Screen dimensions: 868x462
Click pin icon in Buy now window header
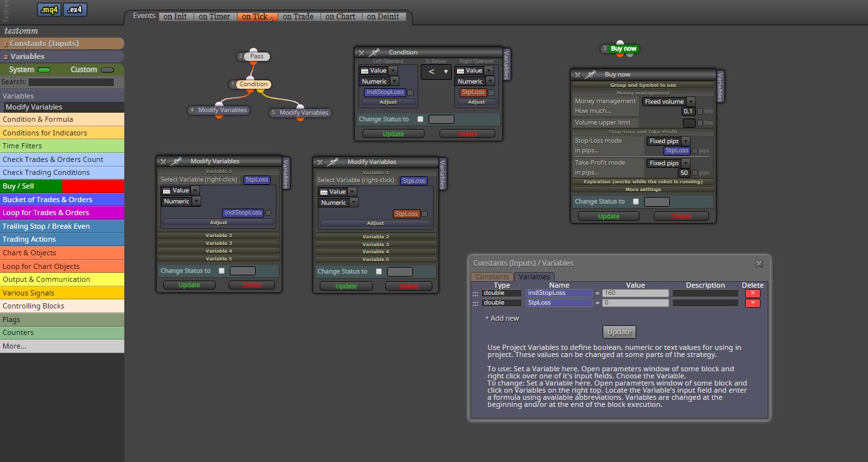pos(591,75)
